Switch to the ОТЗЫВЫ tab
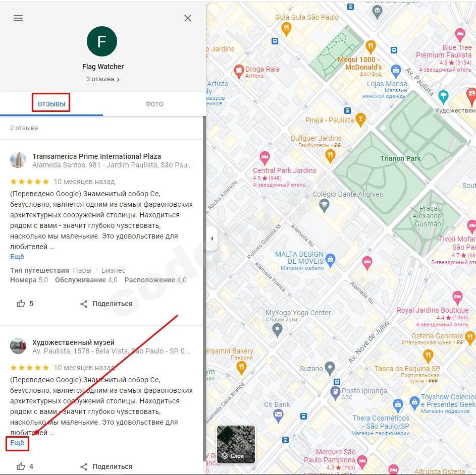This screenshot has height=475, width=476. (51, 104)
